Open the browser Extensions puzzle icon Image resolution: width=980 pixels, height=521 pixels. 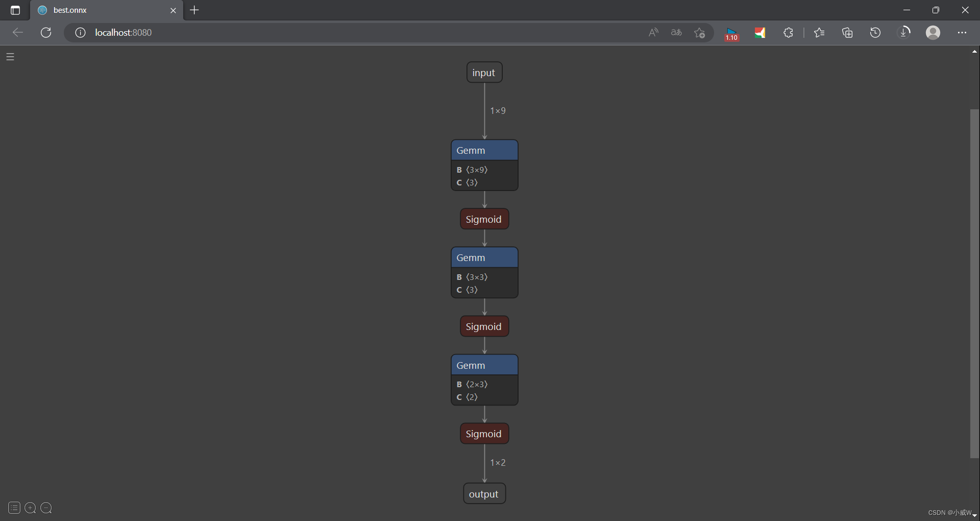788,32
